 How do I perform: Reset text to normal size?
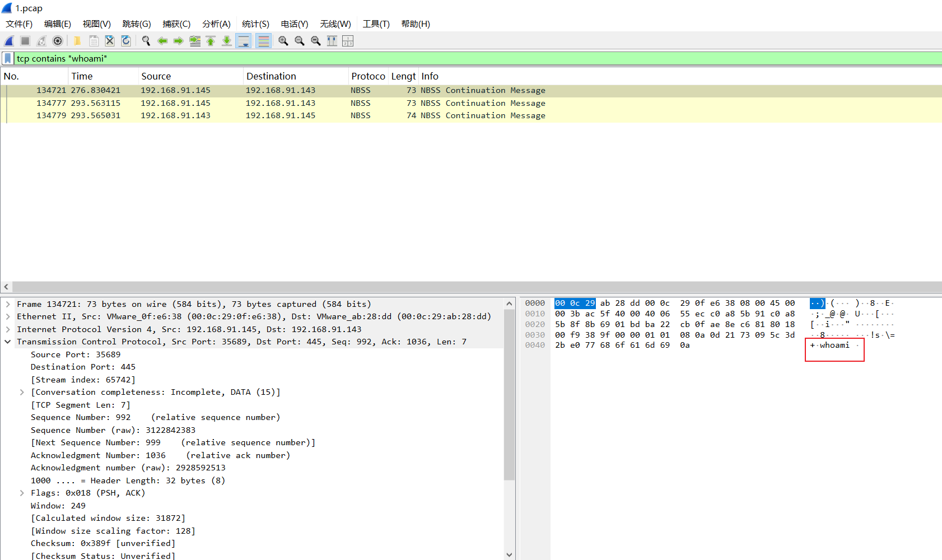(316, 41)
